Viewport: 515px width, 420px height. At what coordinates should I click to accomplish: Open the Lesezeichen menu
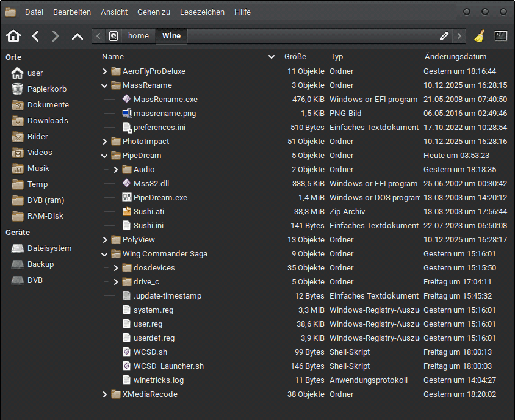point(203,12)
